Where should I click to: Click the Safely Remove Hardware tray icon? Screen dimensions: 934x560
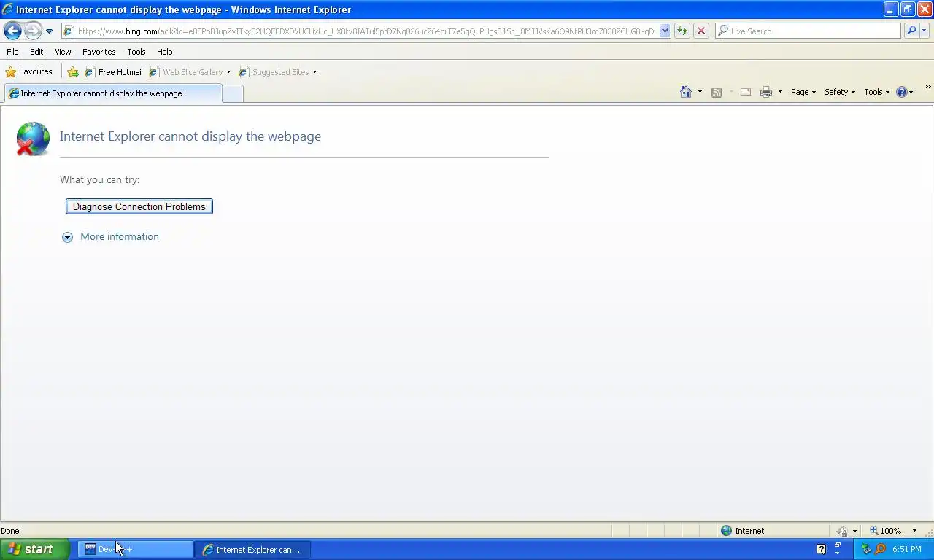point(866,549)
